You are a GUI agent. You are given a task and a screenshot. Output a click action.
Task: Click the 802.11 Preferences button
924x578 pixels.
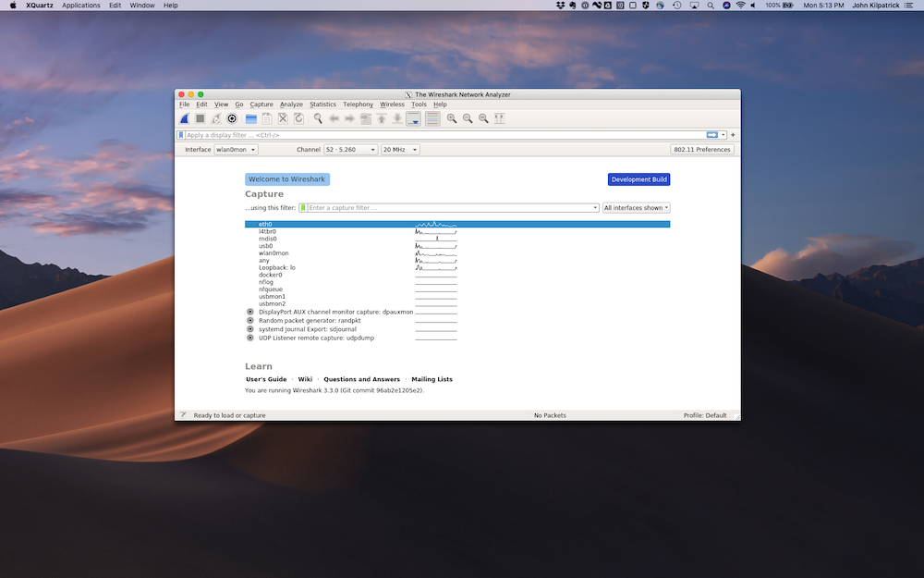pyautogui.click(x=702, y=150)
